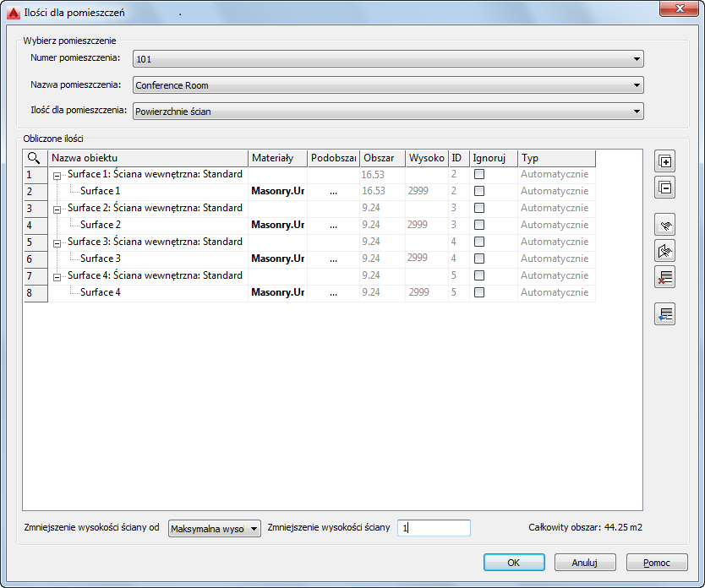
Task: Click the 16.53 area value in row 1
Action: coord(373,175)
